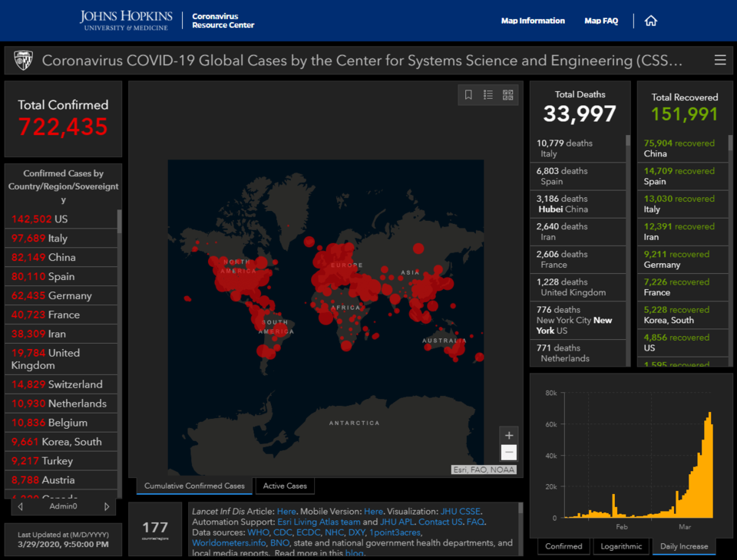Click the 14,709 recovered Spain row
737x560 pixels.
(x=683, y=176)
